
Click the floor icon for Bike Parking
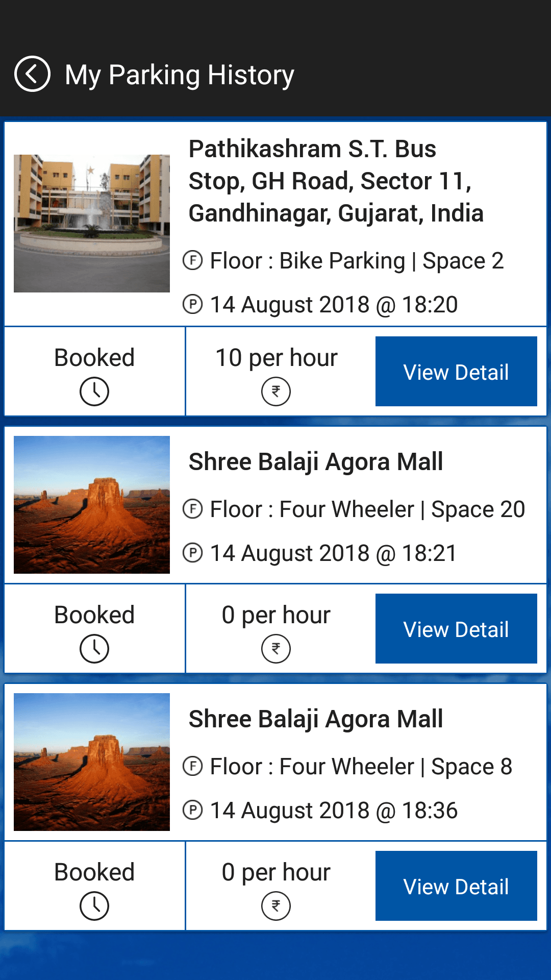(x=193, y=260)
